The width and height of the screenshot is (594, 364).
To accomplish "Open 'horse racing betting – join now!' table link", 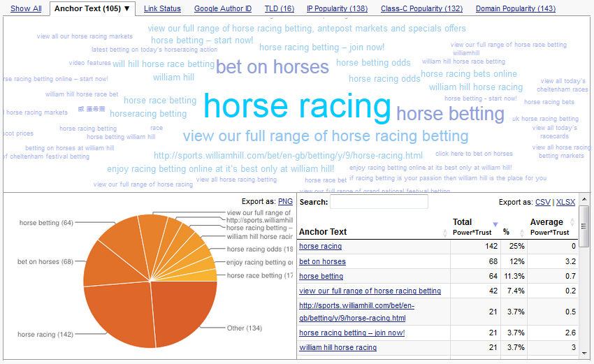I will tap(352, 333).
